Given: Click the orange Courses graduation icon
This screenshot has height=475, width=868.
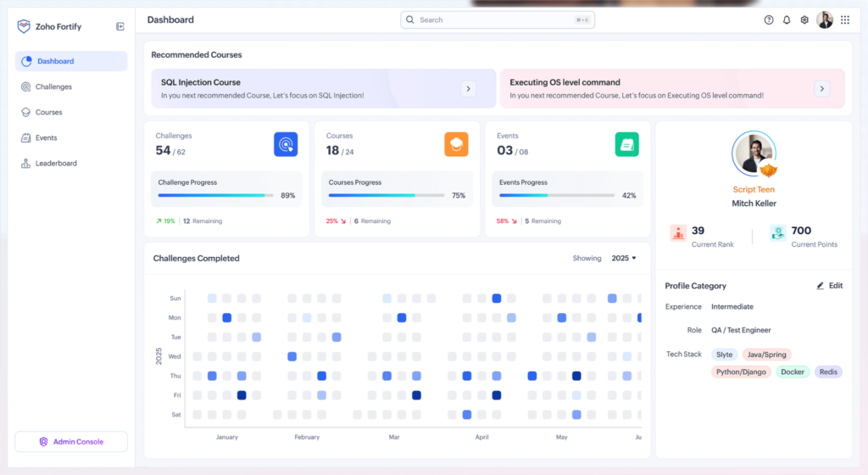Looking at the screenshot, I should [x=456, y=144].
